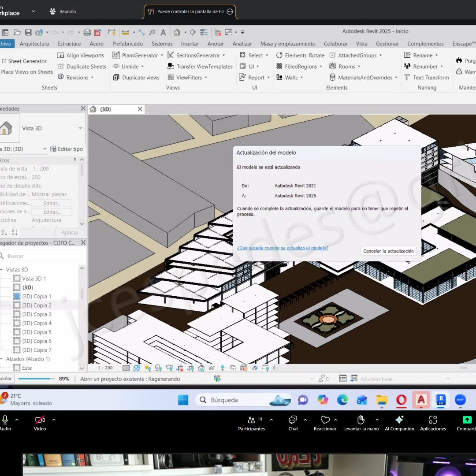Toggle Shadows in view control bar
This screenshot has width=476, height=476.
click(x=159, y=368)
